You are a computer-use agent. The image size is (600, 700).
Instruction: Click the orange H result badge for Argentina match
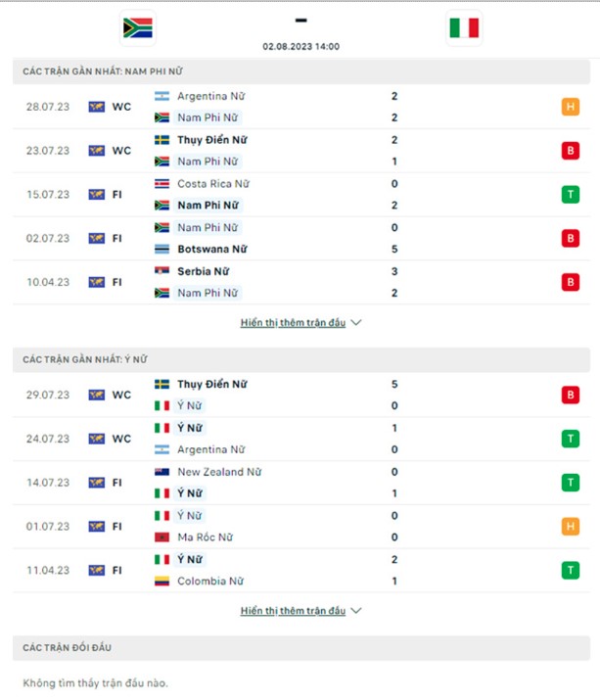[570, 108]
